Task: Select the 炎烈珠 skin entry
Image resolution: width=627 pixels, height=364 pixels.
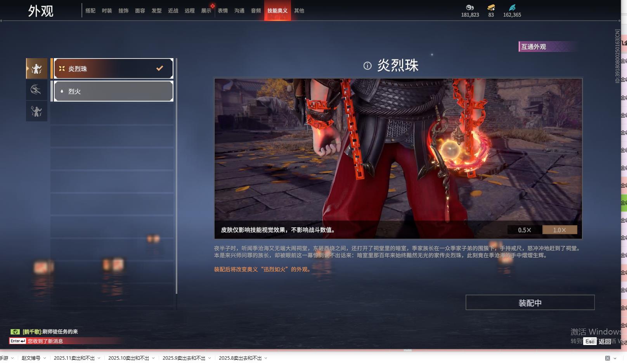Action: coord(114,69)
